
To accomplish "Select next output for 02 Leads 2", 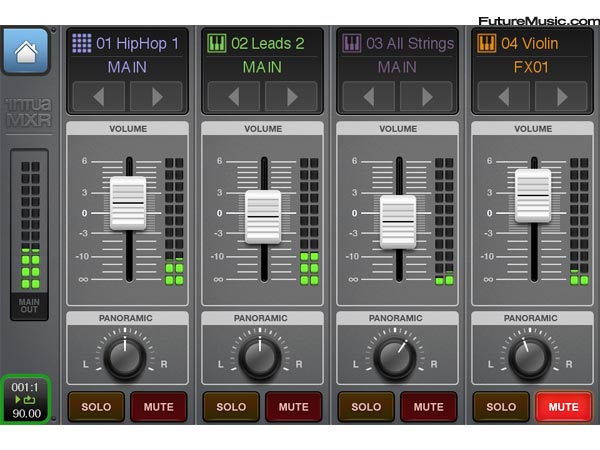I will pyautogui.click(x=291, y=97).
